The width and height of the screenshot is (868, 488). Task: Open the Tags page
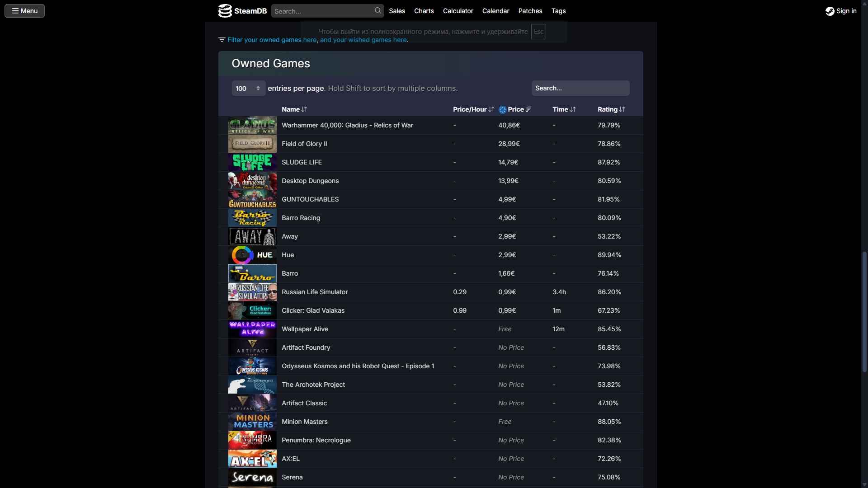[558, 11]
